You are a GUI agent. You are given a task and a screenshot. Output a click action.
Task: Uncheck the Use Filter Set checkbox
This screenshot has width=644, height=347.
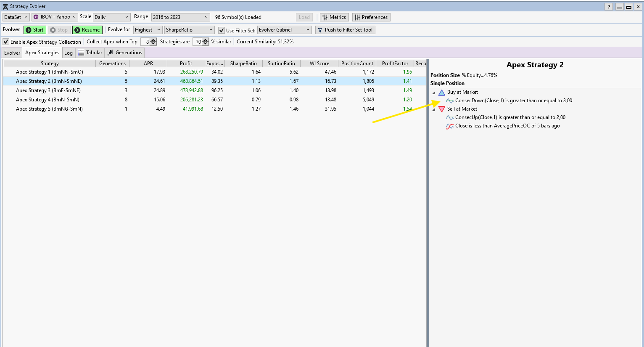tap(222, 30)
